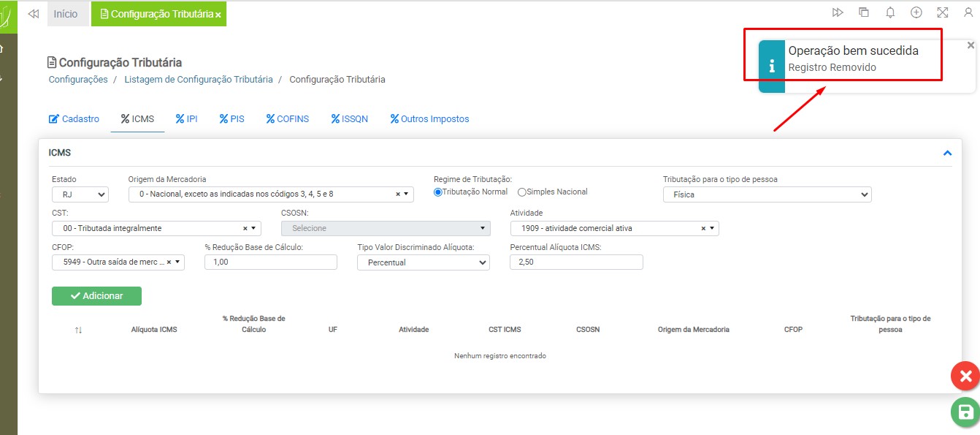Viewport: 980px width, 435px height.
Task: Click the double-arrow forward icon in top bar
Action: click(838, 12)
